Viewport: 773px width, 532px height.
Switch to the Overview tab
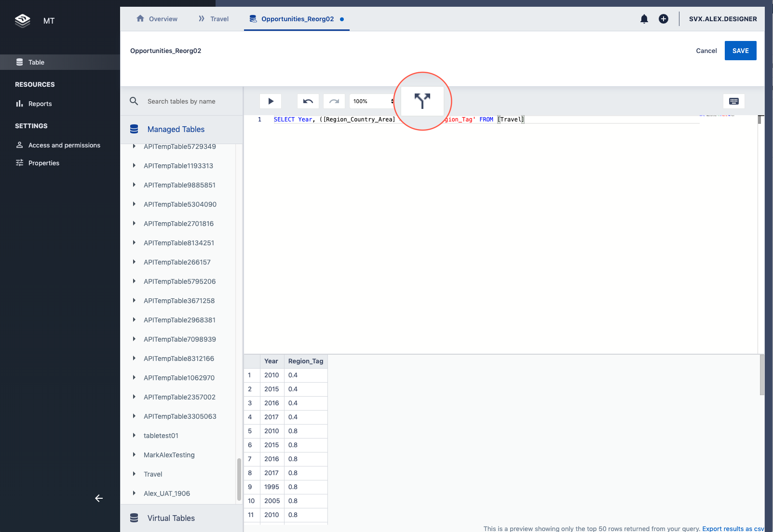[x=157, y=19]
